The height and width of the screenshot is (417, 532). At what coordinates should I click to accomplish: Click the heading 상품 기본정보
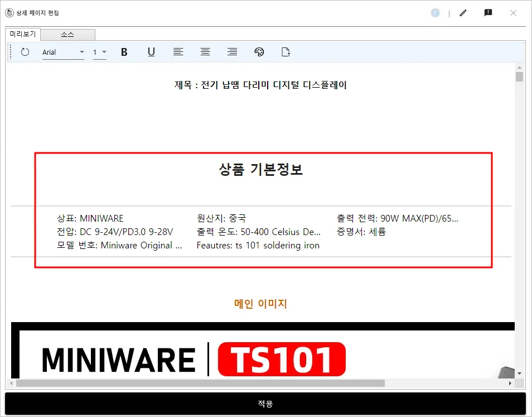click(x=260, y=169)
